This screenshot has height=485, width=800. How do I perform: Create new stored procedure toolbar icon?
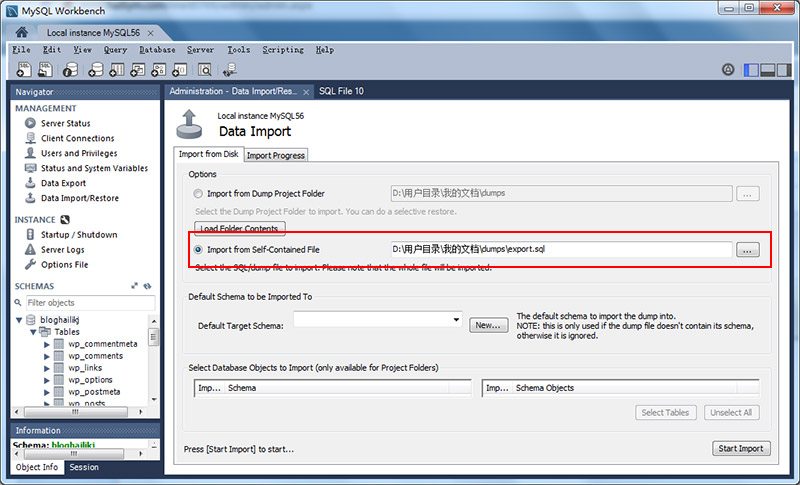(158, 69)
